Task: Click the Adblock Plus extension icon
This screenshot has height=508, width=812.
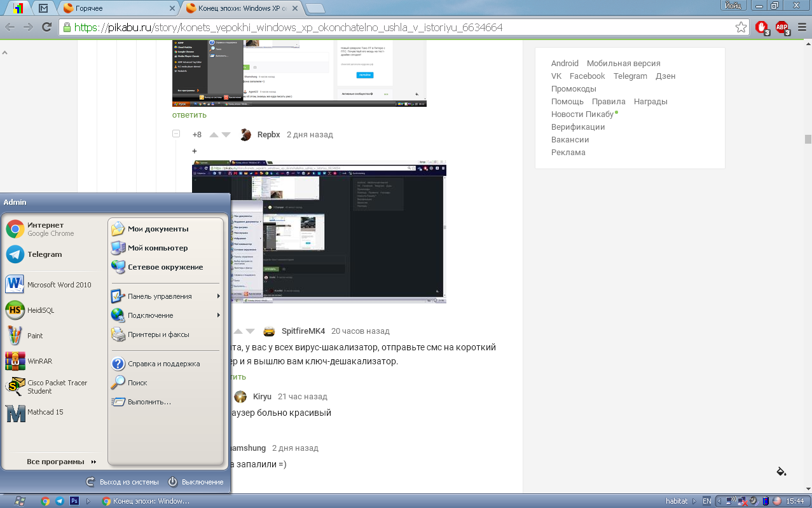Action: (x=781, y=27)
